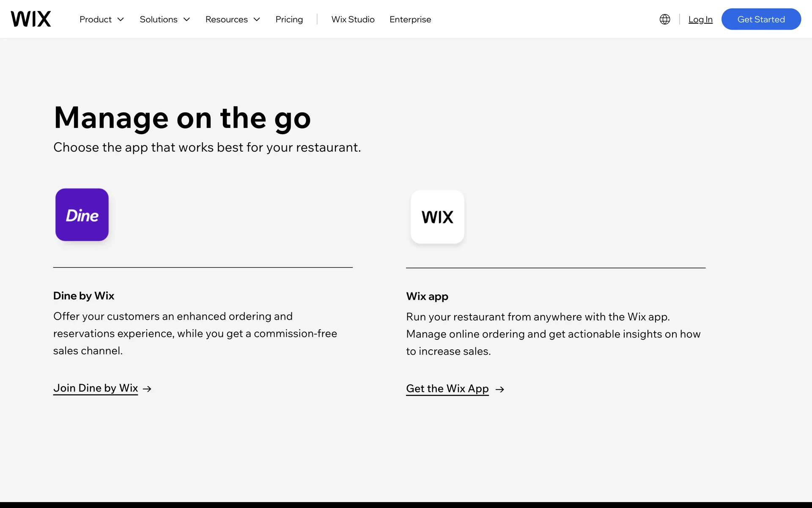Click the chevron next to Resources
The width and height of the screenshot is (812, 508).
[257, 19]
